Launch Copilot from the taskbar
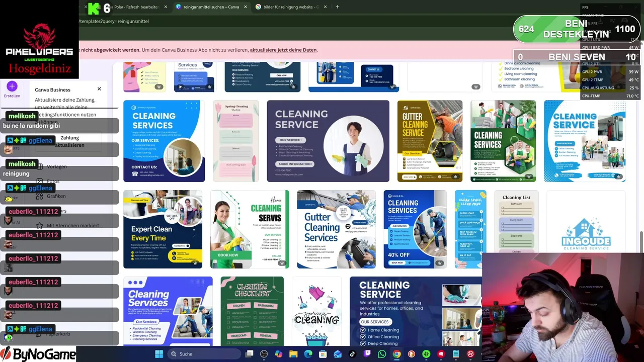 278,354
